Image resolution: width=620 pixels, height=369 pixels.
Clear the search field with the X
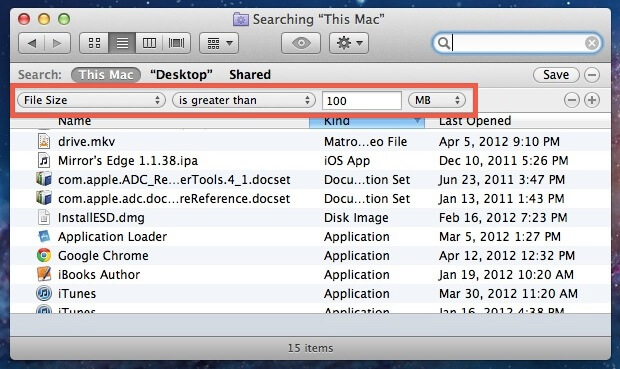click(592, 43)
